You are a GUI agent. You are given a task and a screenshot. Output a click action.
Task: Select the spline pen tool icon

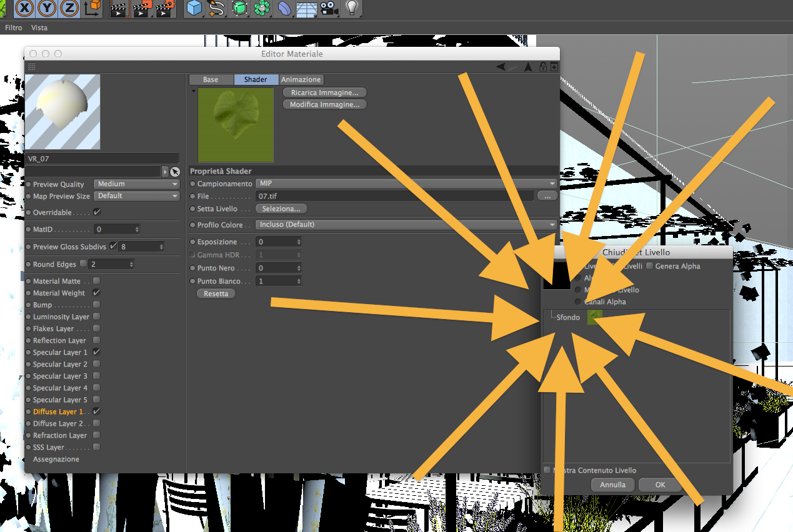coord(216,8)
